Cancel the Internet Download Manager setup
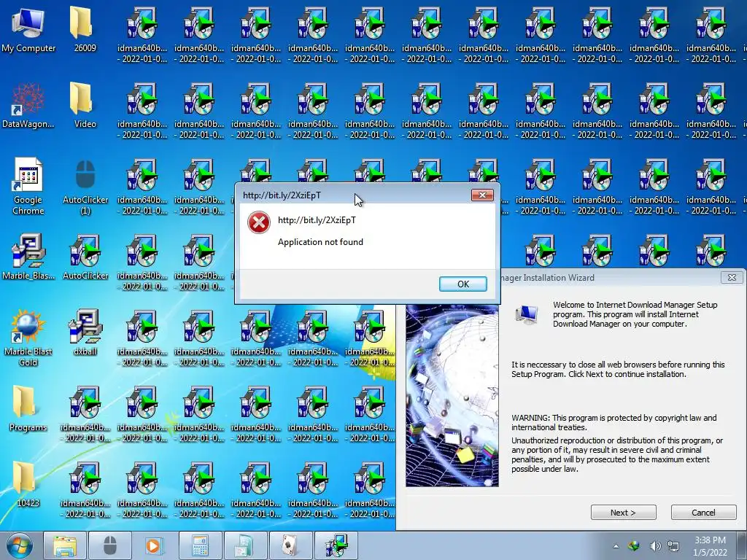This screenshot has width=747, height=560. (703, 513)
